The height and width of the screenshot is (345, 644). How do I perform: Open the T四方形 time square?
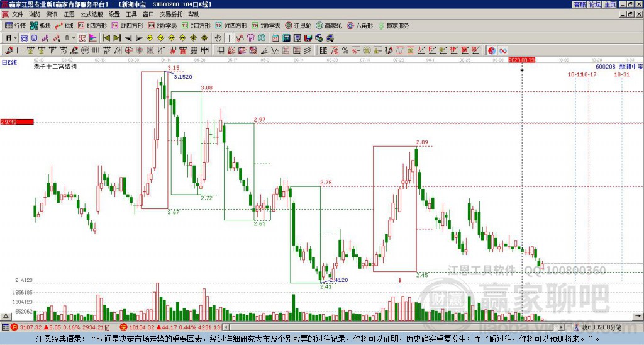pyautogui.click(x=196, y=25)
